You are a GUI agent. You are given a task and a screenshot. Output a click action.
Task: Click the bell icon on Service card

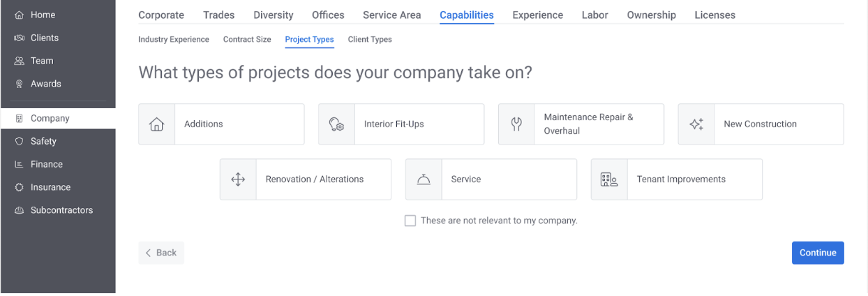[424, 179]
